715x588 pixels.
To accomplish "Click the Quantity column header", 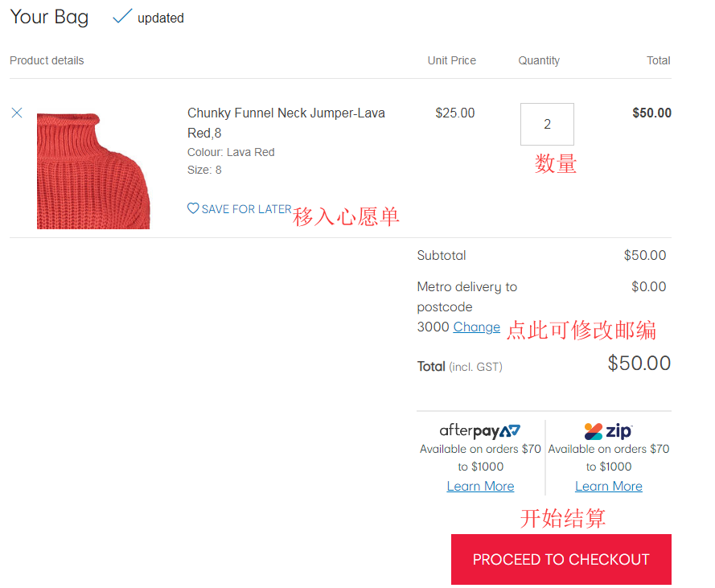I will pos(539,60).
